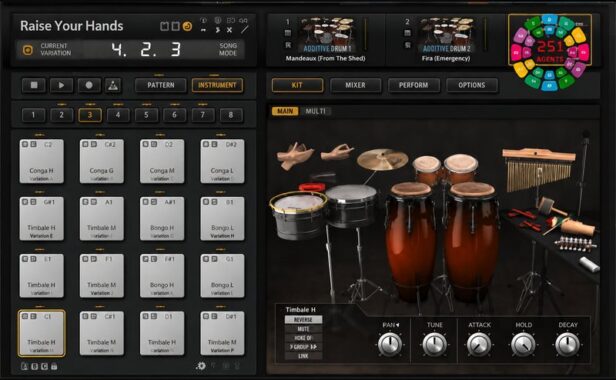Click the diagonal line icon in the header
Screen dimensions: 616x380
244,29
